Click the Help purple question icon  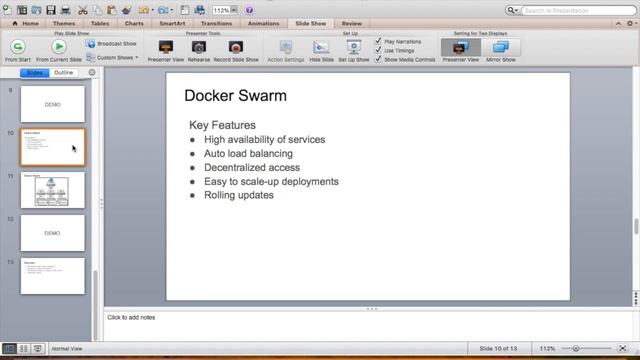pos(249,10)
